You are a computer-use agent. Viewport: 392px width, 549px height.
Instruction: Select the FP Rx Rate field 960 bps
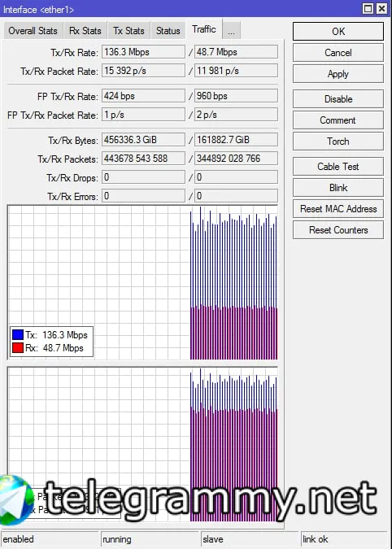236,96
